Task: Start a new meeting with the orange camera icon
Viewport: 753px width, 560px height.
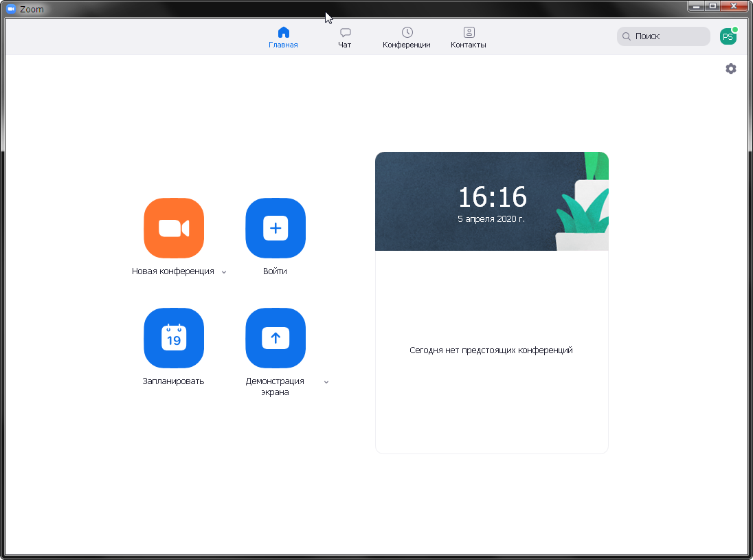Action: pyautogui.click(x=174, y=228)
